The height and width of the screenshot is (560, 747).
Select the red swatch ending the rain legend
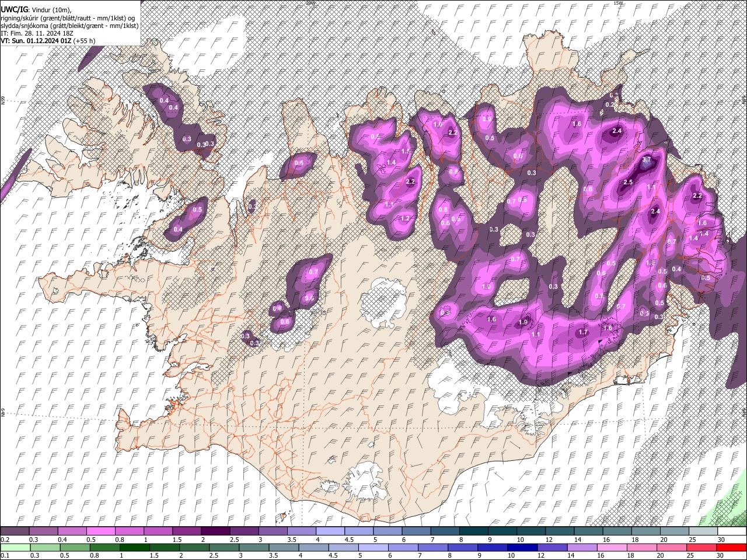point(731,548)
